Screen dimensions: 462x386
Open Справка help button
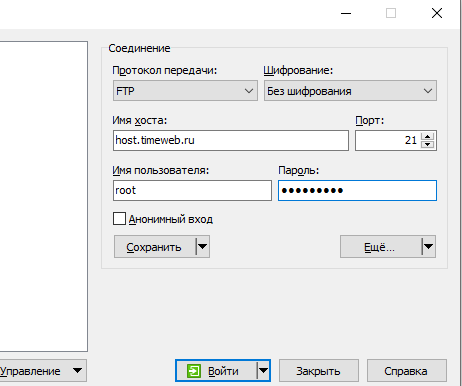[x=407, y=371]
